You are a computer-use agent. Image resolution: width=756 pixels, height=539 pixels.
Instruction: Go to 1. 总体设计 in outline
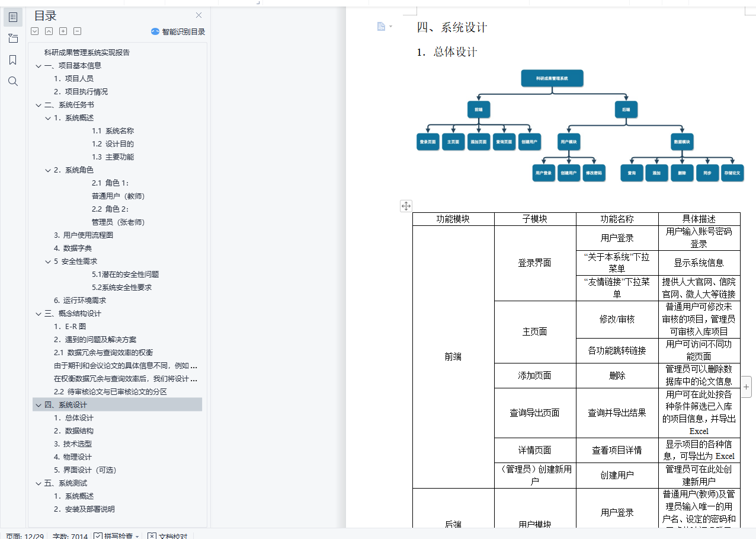pyautogui.click(x=73, y=417)
